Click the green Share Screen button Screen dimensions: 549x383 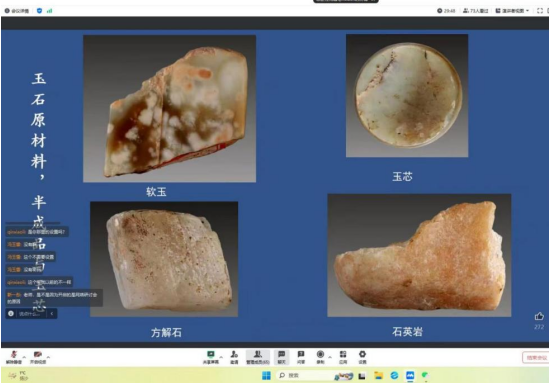pyautogui.click(x=211, y=357)
